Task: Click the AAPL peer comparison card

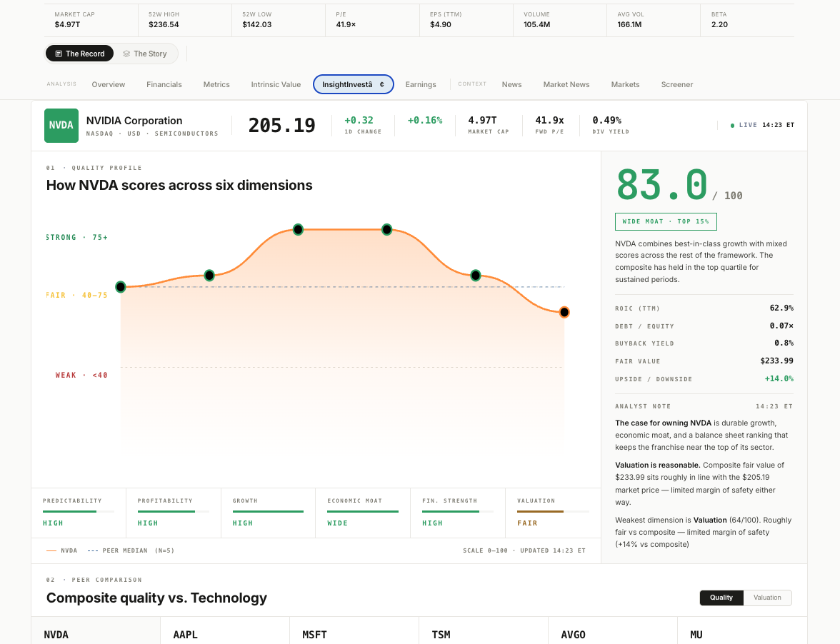Action: point(225,630)
